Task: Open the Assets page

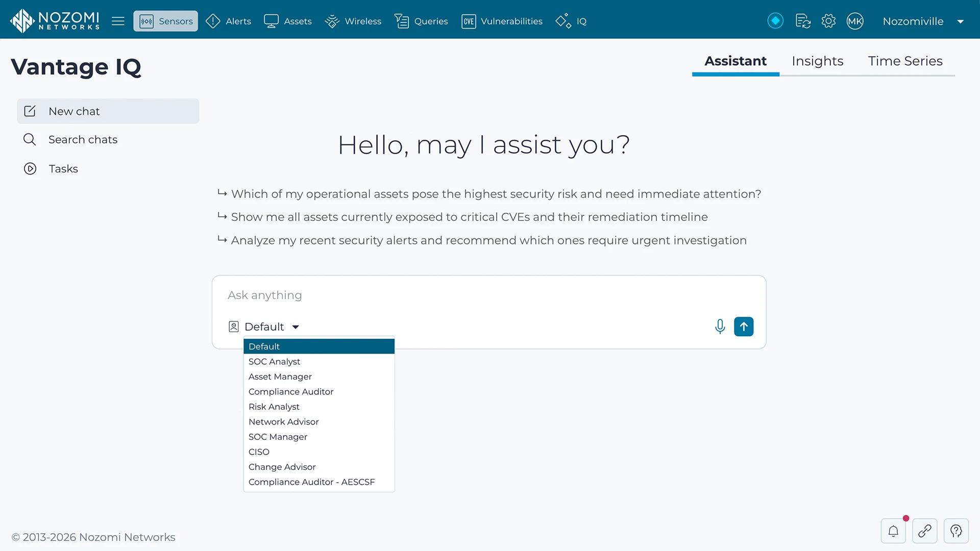Action: (287, 21)
